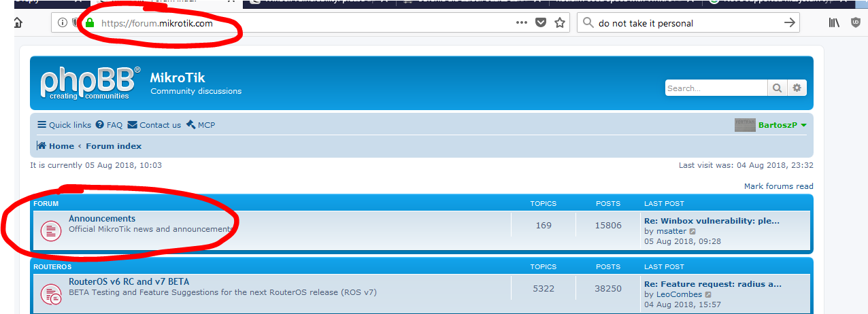Bookmark this page with star icon
Viewport: 868px width, 314px height.
click(x=560, y=23)
